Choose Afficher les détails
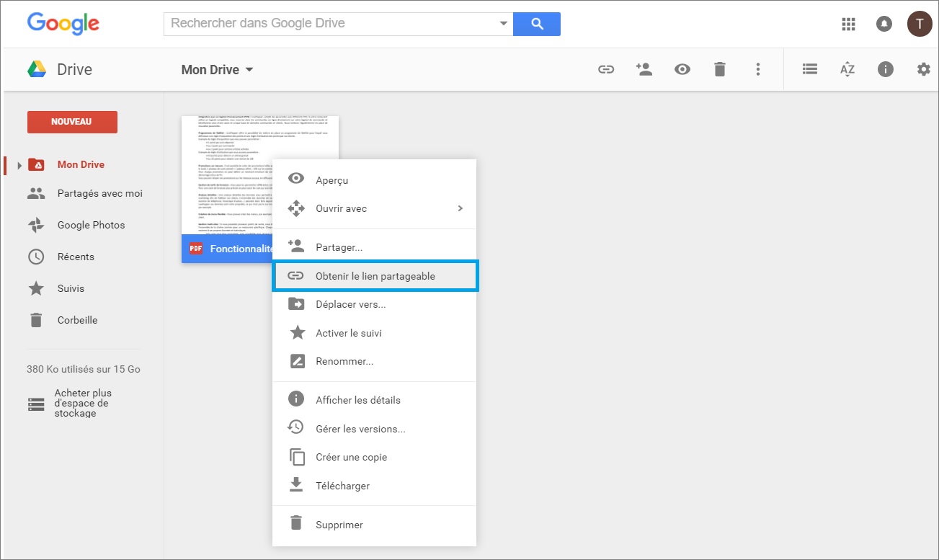 point(375,400)
